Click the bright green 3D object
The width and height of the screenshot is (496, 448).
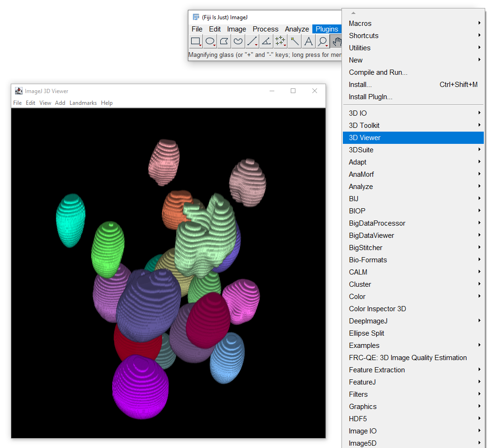click(108, 249)
